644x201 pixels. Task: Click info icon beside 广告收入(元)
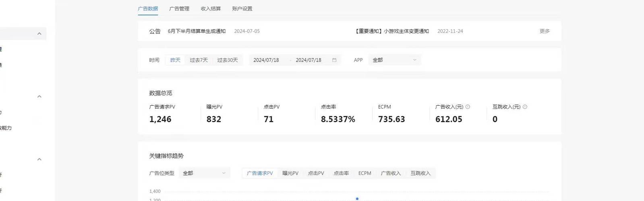468,107
